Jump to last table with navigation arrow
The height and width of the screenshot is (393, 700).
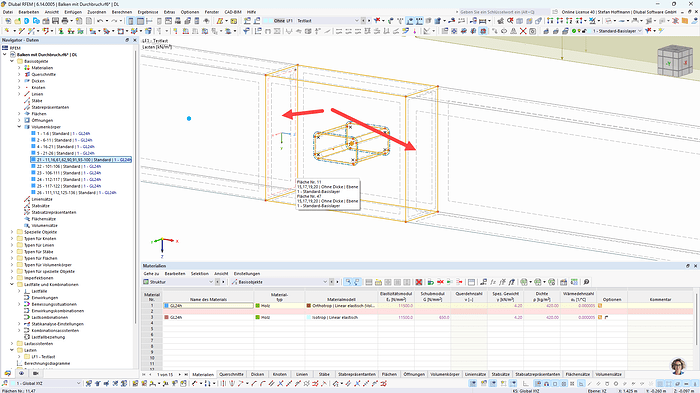[x=186, y=374]
